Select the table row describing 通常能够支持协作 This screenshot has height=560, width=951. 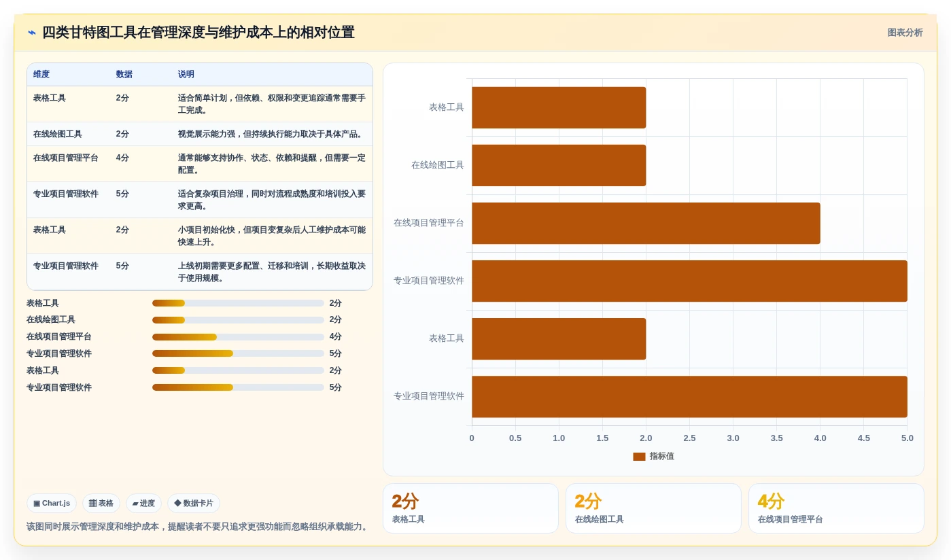click(x=200, y=164)
